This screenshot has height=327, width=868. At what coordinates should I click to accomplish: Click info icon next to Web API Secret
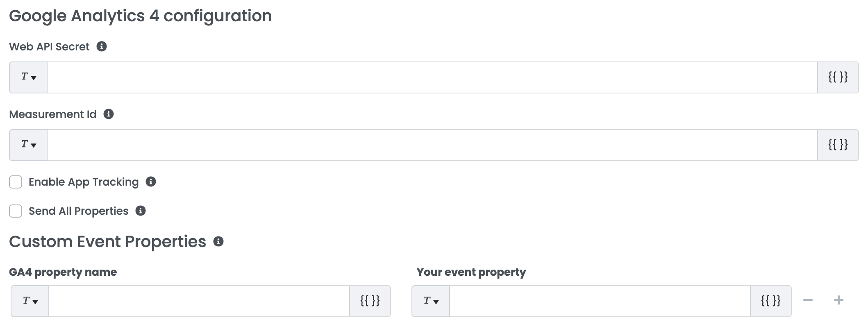(x=102, y=47)
